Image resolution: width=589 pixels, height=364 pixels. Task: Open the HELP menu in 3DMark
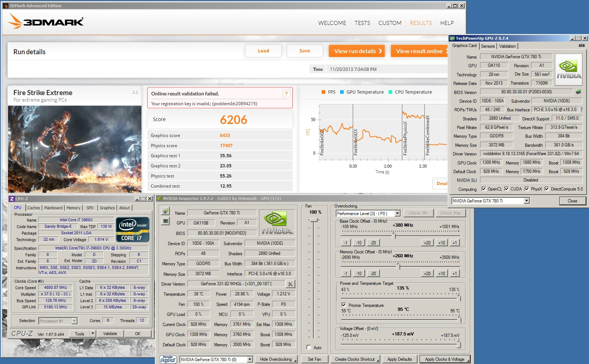[x=447, y=23]
